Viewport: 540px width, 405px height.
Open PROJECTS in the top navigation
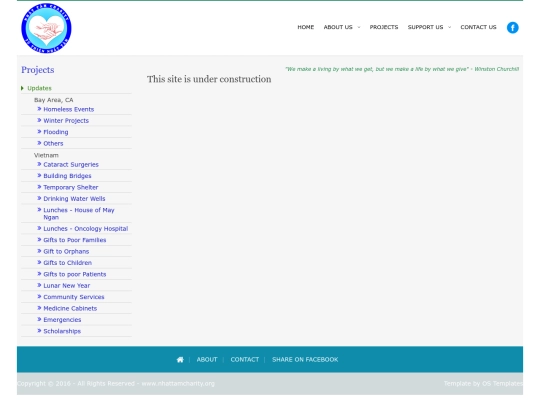[x=384, y=27]
